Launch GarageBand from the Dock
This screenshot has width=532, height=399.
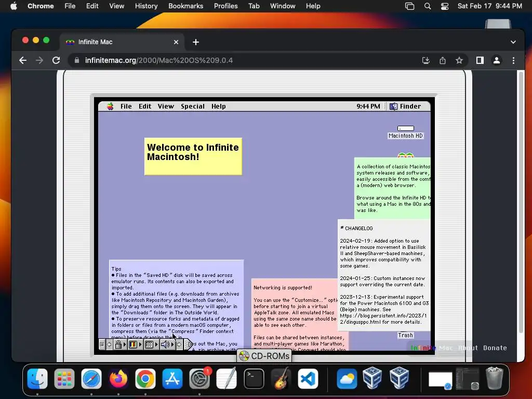pyautogui.click(x=281, y=379)
